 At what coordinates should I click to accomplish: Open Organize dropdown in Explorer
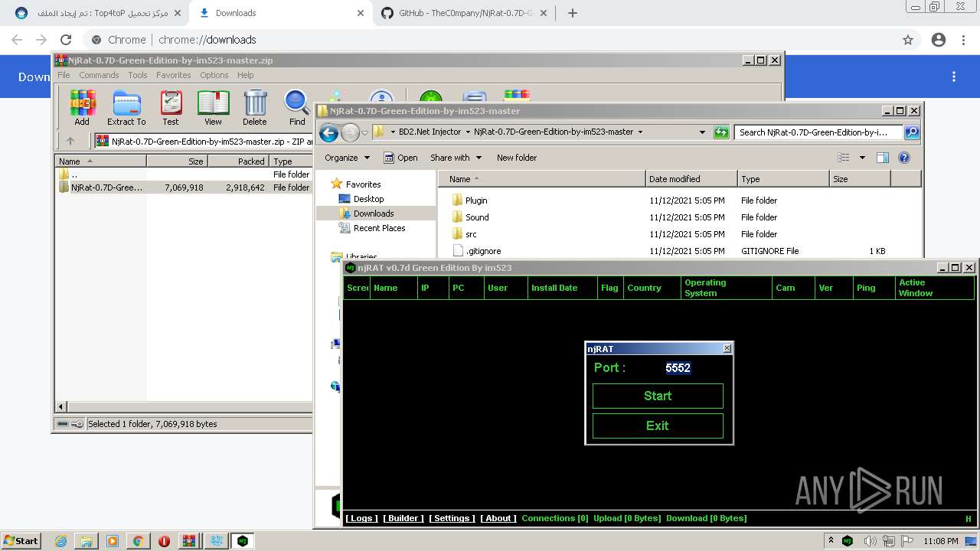coord(348,158)
